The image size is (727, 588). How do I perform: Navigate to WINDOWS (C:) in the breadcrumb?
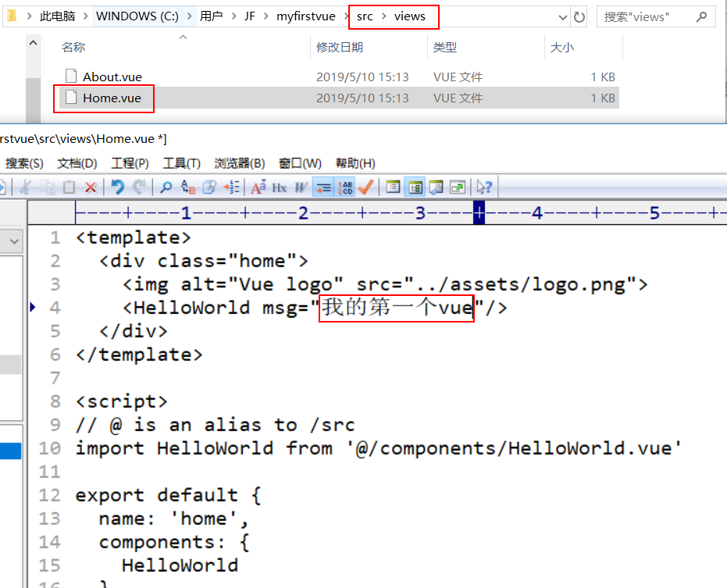click(x=137, y=16)
